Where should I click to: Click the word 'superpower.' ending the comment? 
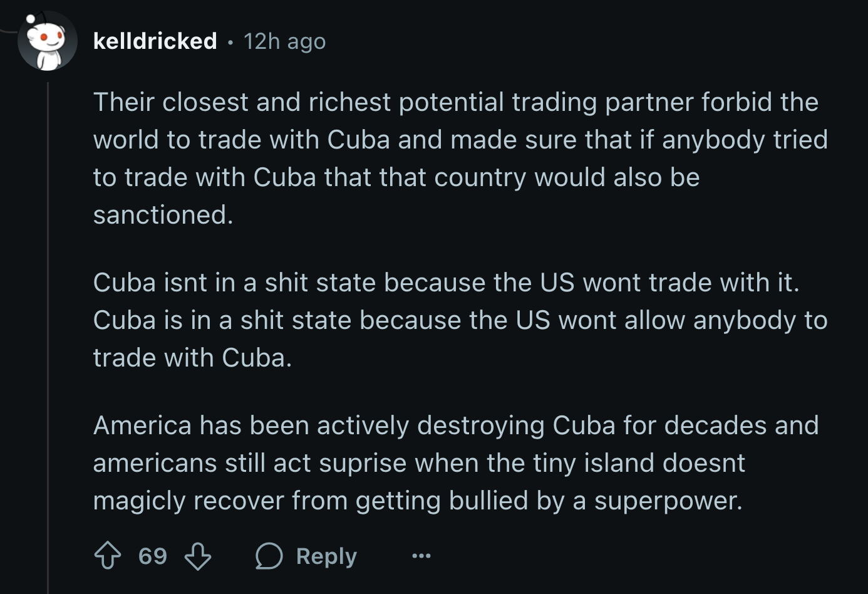click(x=668, y=501)
